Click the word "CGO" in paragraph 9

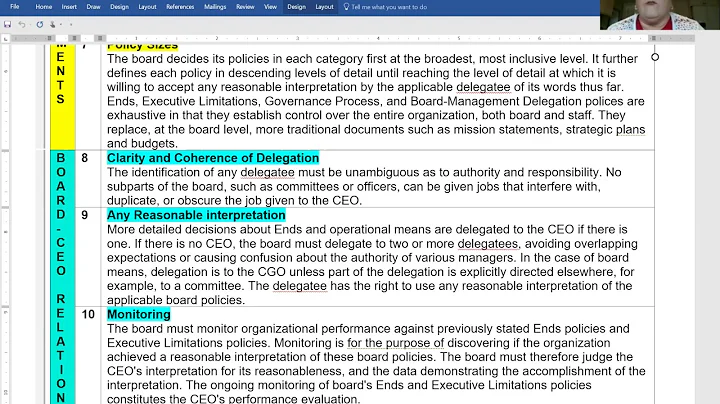271,272
